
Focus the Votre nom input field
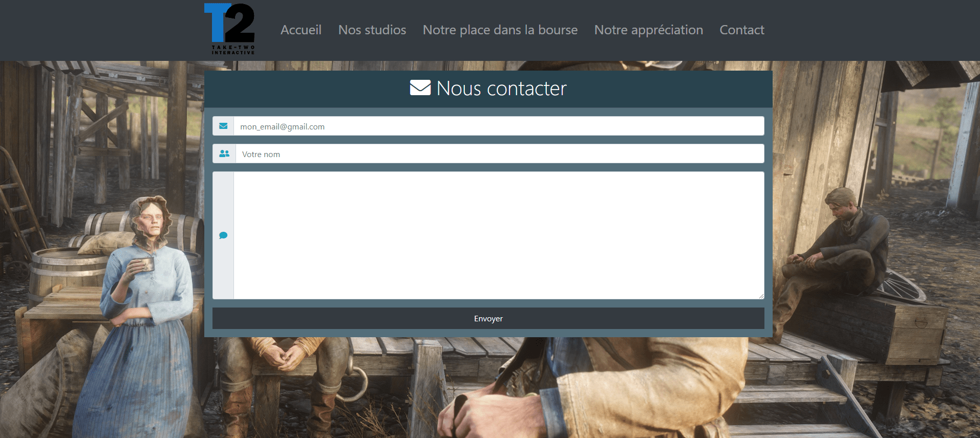point(500,154)
